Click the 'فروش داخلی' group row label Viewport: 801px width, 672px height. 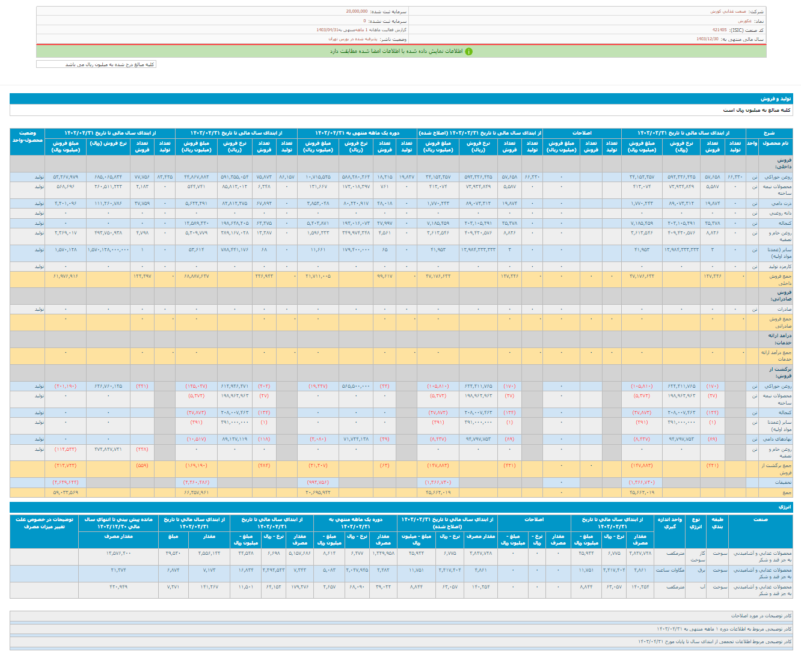(775, 164)
